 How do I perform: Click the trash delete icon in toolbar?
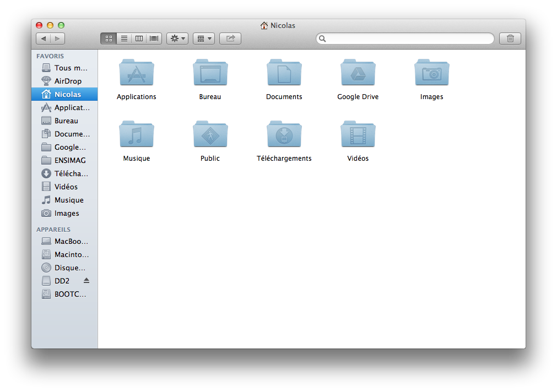pyautogui.click(x=510, y=39)
